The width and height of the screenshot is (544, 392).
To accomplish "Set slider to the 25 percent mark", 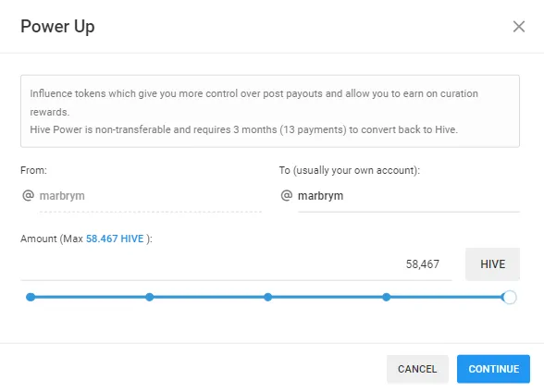I will pyautogui.click(x=150, y=297).
